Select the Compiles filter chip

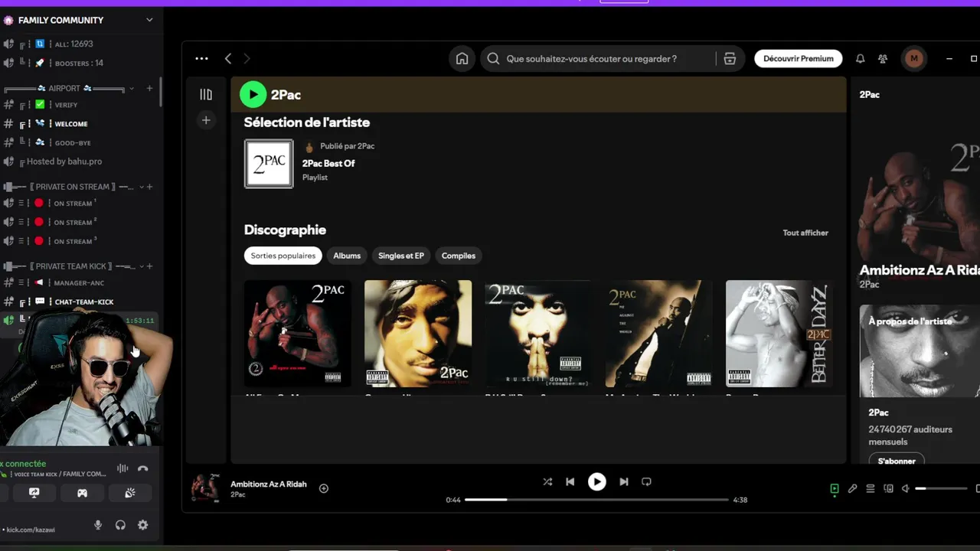coord(459,256)
